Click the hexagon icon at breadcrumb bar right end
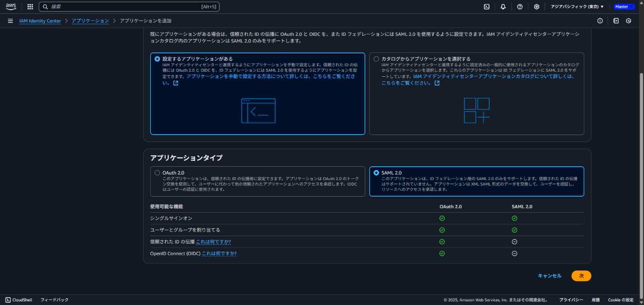The height and width of the screenshot is (305, 644). [x=628, y=21]
